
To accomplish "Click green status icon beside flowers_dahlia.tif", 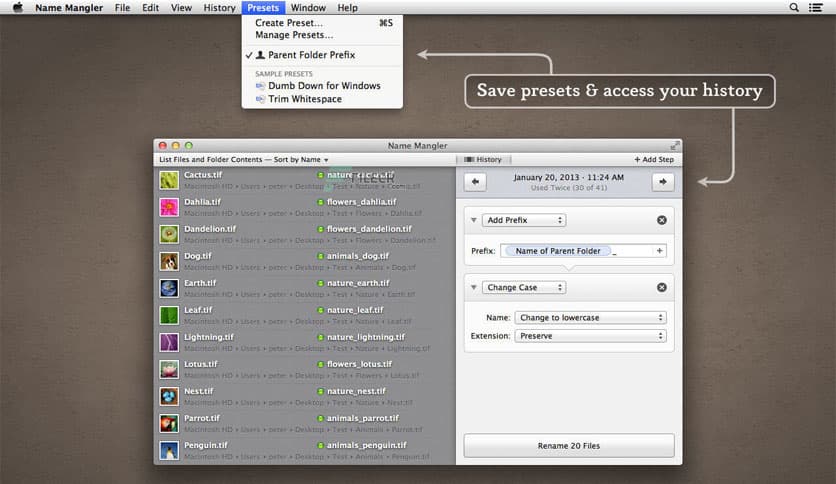I will [320, 202].
